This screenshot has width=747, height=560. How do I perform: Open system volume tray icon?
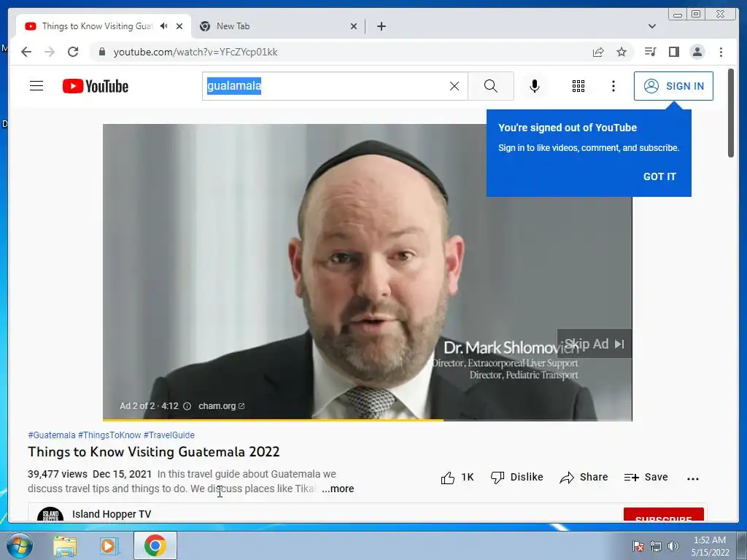[673, 546]
